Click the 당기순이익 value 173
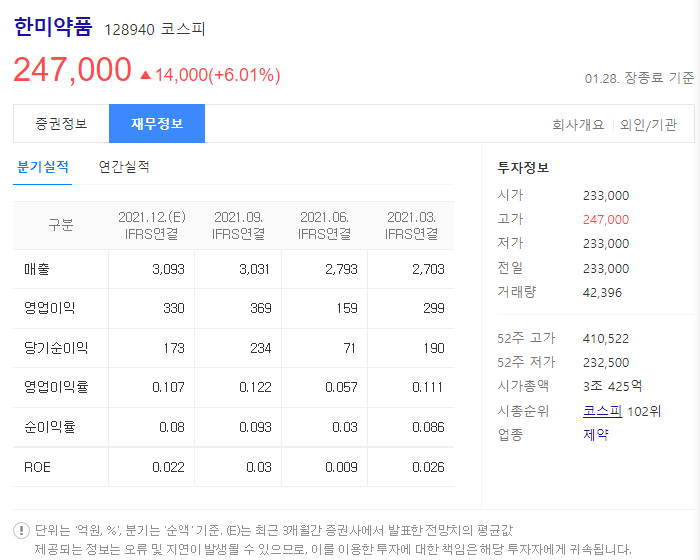 coord(174,348)
